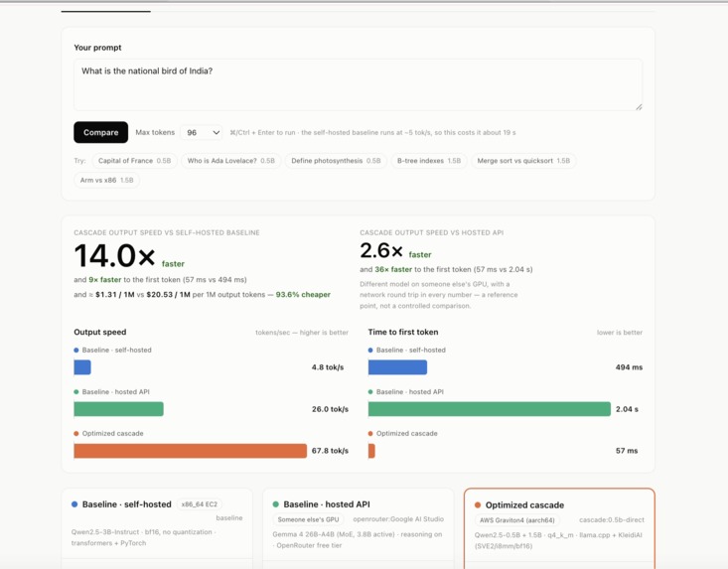Pick the B-tree indexes example
Viewport: 728px width, 569px height.
click(x=429, y=161)
